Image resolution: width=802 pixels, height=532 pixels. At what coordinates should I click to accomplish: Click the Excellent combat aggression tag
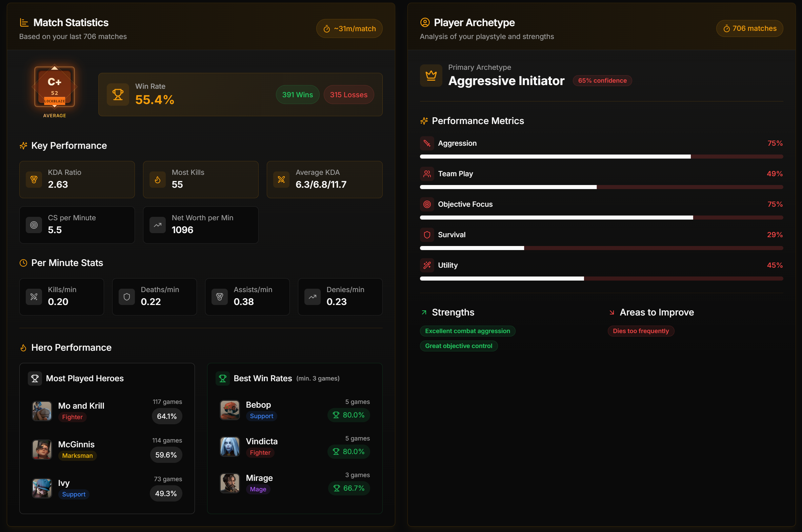tap(467, 331)
